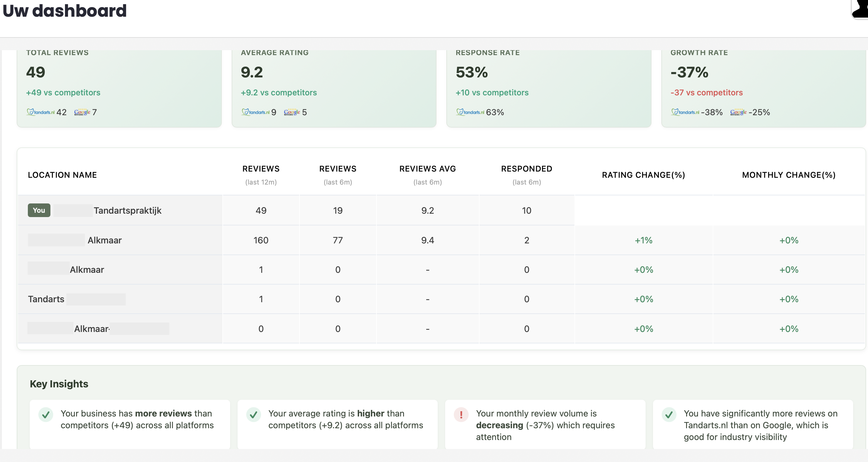
Task: Click the Google Reviews logo in Total Reviews card
Action: [x=82, y=112]
